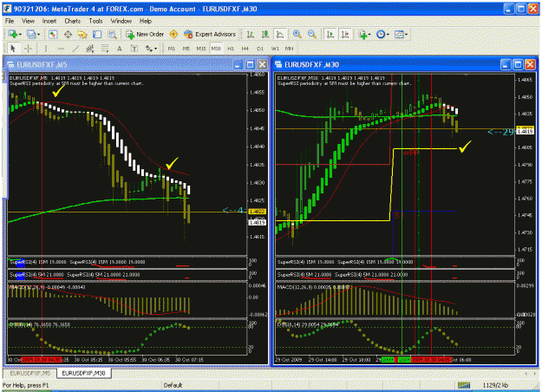Select the Crosshair tool
This screenshot has width=542, height=392.
28,49
